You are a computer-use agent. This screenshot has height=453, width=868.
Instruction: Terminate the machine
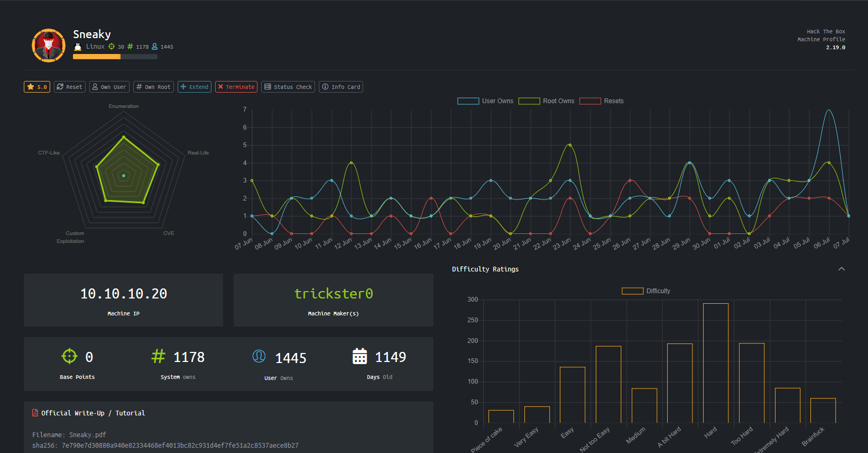[x=236, y=87]
